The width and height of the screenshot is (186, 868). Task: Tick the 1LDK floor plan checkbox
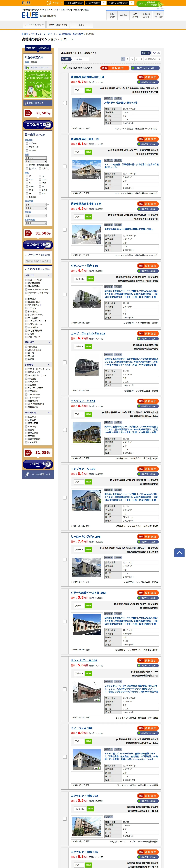[x=40, y=180]
